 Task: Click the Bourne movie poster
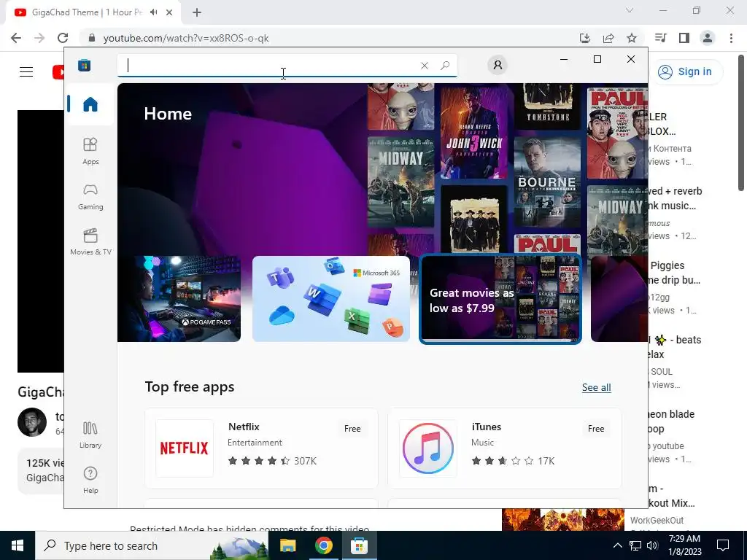point(547,182)
